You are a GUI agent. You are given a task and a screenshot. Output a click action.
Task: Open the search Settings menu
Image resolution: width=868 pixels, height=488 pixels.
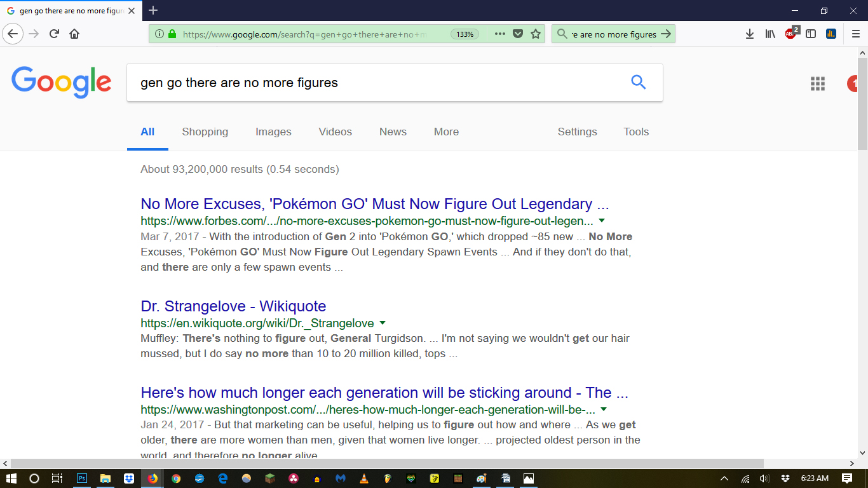pyautogui.click(x=577, y=132)
